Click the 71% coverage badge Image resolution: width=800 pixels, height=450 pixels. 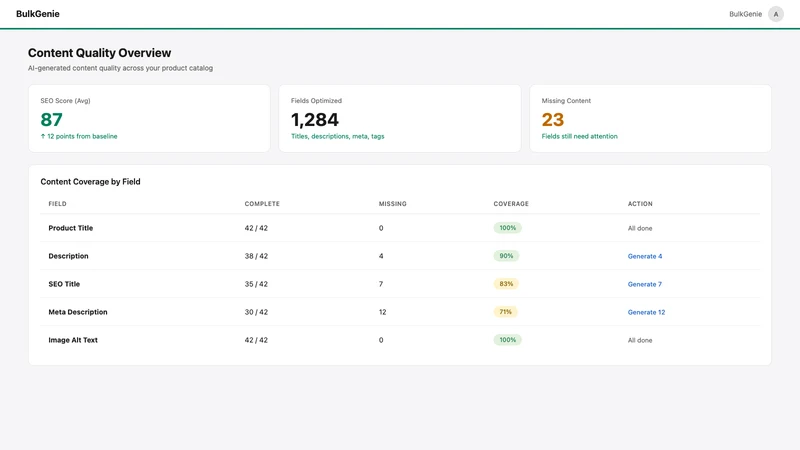[506, 312]
